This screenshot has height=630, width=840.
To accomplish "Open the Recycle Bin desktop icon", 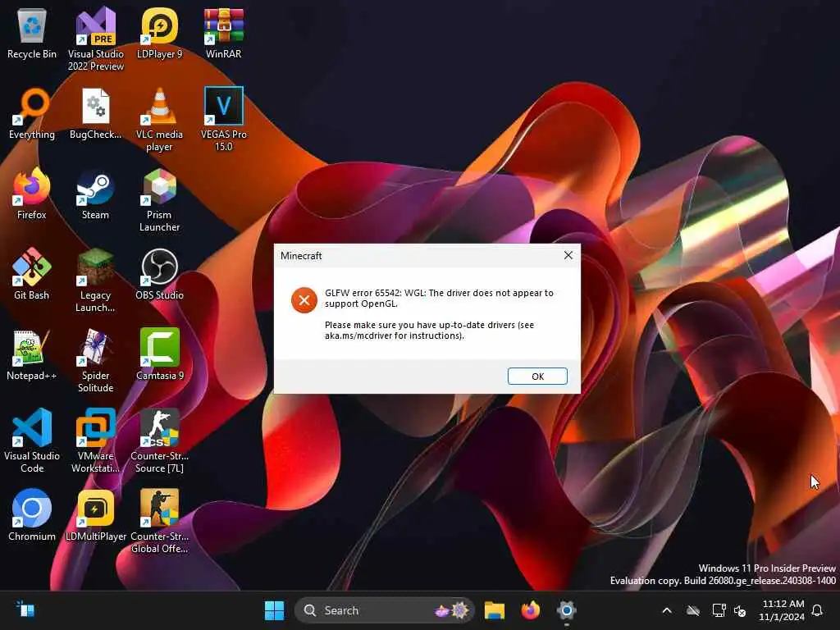I will point(32,33).
